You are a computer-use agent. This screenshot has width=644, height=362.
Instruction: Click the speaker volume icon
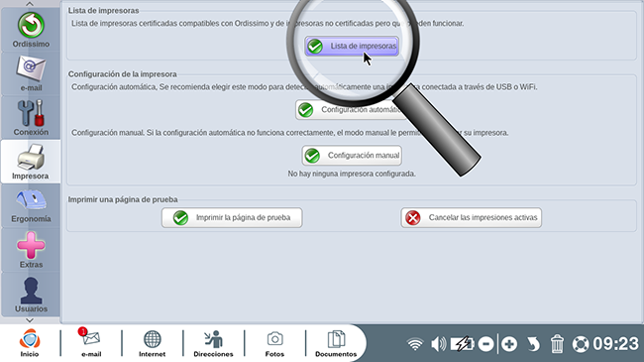click(438, 344)
